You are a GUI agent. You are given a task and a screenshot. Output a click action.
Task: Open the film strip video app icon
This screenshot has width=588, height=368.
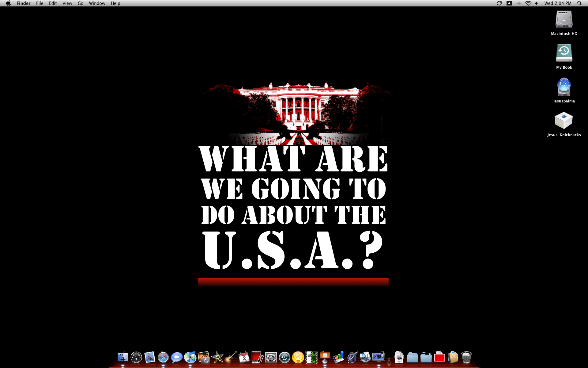tap(311, 357)
